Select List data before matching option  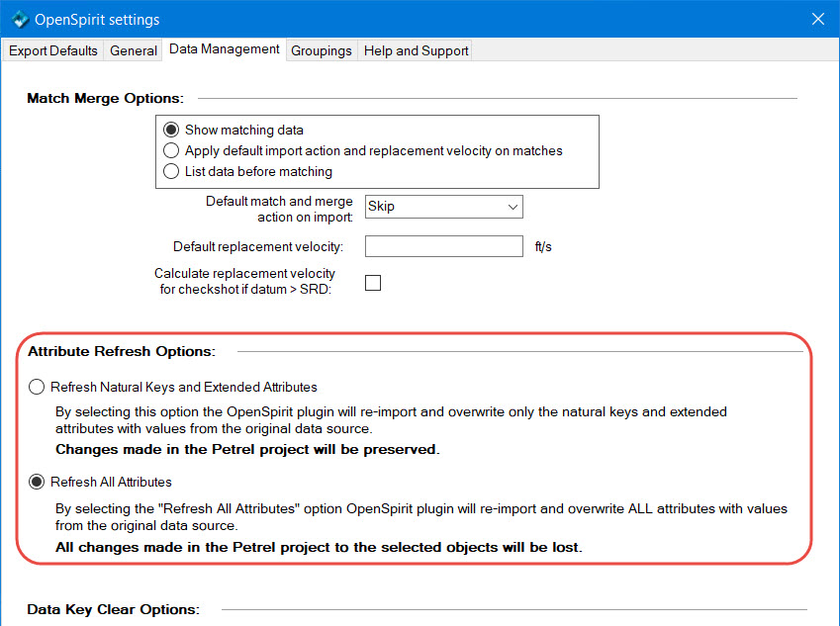(171, 172)
